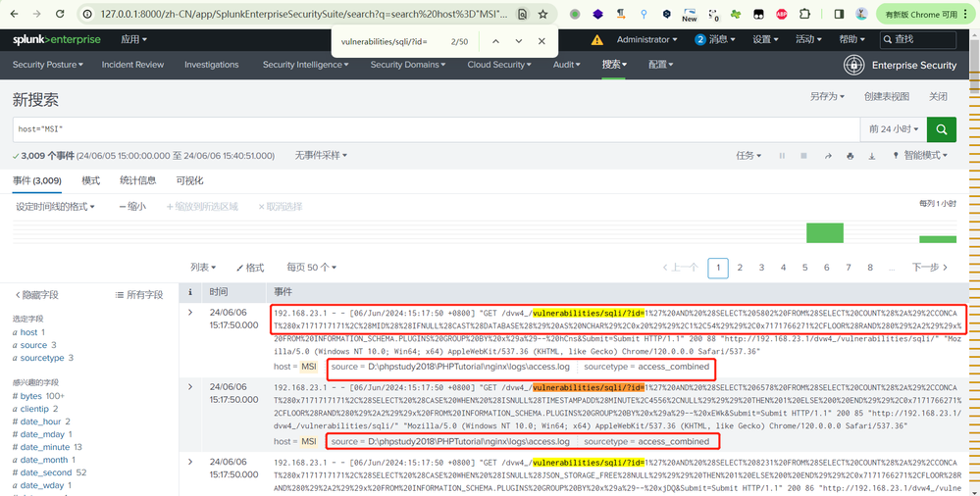Click the larger green timeline bar
Viewport: 980px width, 496px height.
[824, 232]
